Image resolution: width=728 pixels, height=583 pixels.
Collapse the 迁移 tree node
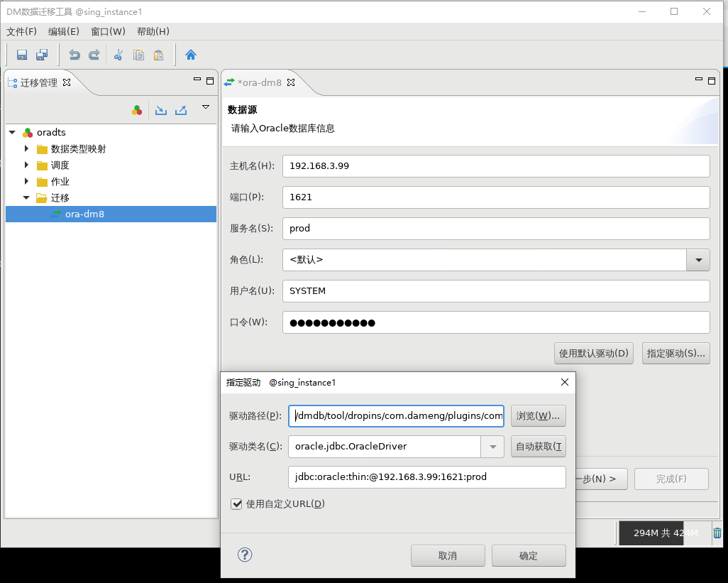coord(26,198)
